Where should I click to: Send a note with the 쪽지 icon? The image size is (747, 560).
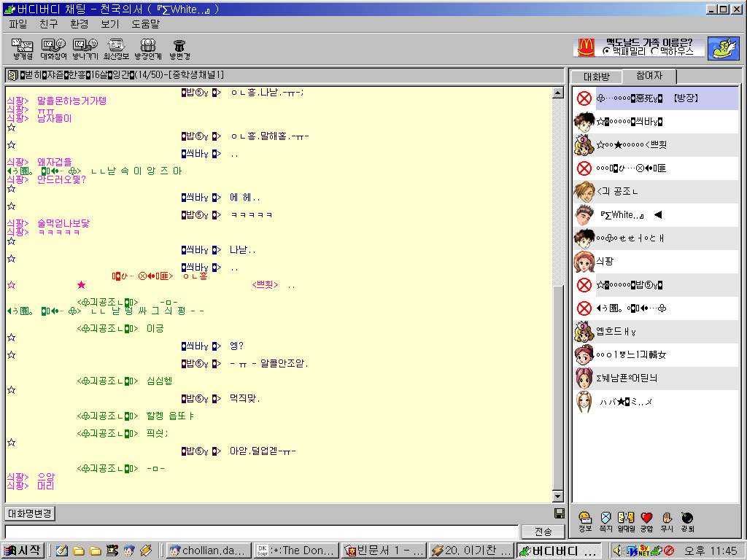[605, 521]
